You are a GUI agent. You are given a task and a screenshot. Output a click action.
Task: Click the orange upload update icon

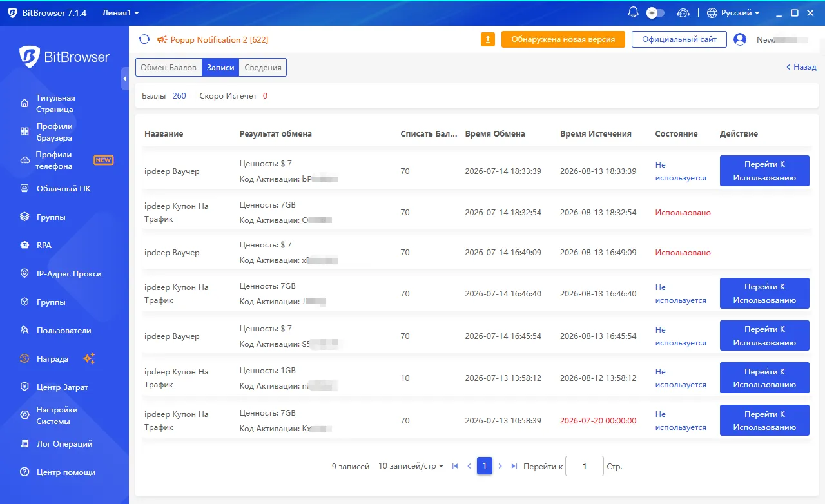coord(488,39)
